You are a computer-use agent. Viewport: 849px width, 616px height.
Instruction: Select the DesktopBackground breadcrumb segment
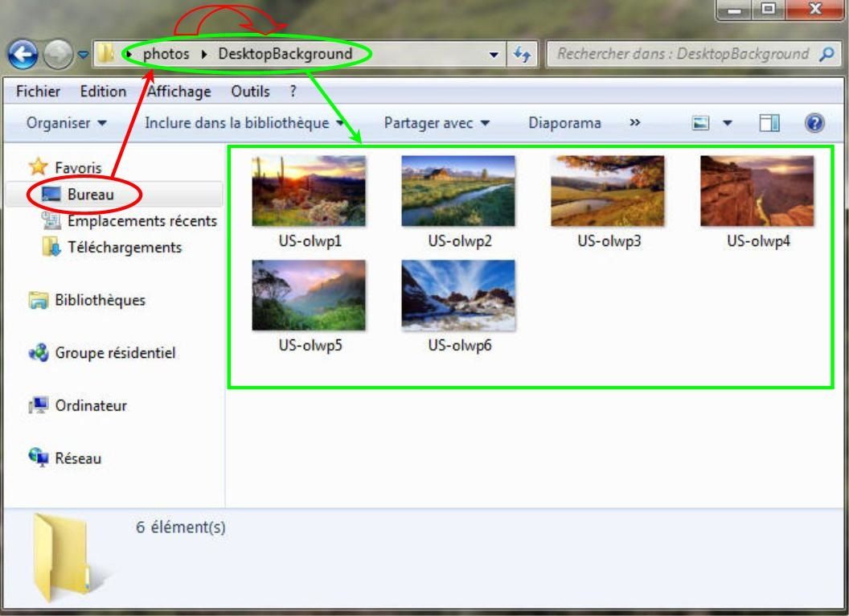(x=285, y=54)
